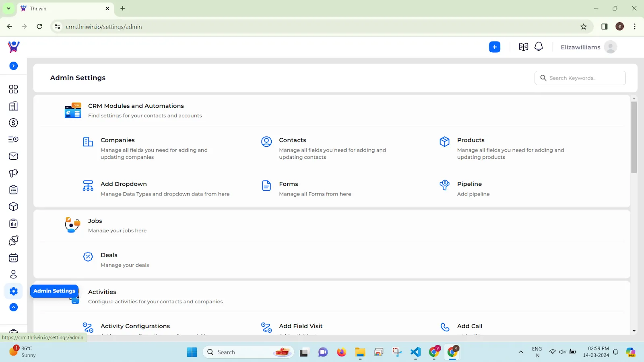644x362 pixels.
Task: Reload the page in the browser
Action: coord(39,27)
